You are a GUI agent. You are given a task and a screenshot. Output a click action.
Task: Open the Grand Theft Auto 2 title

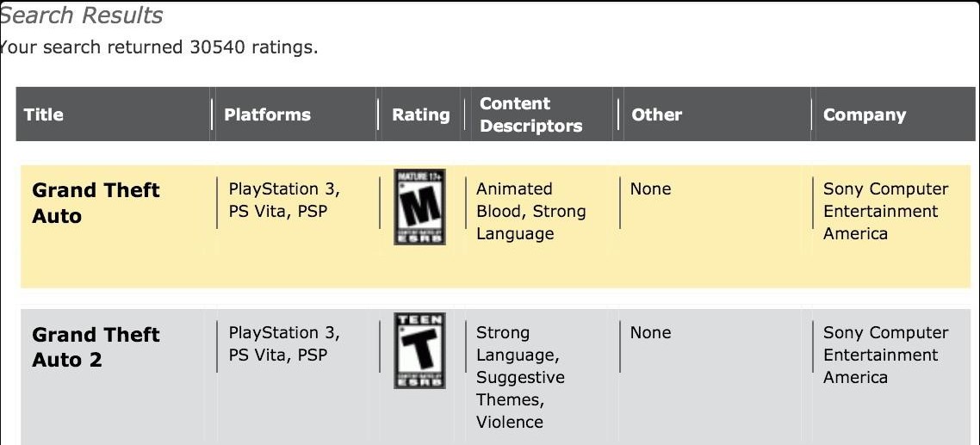(x=96, y=347)
